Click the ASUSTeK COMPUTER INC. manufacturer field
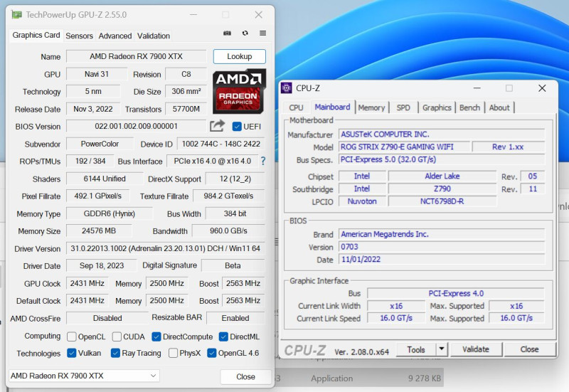 pos(442,134)
